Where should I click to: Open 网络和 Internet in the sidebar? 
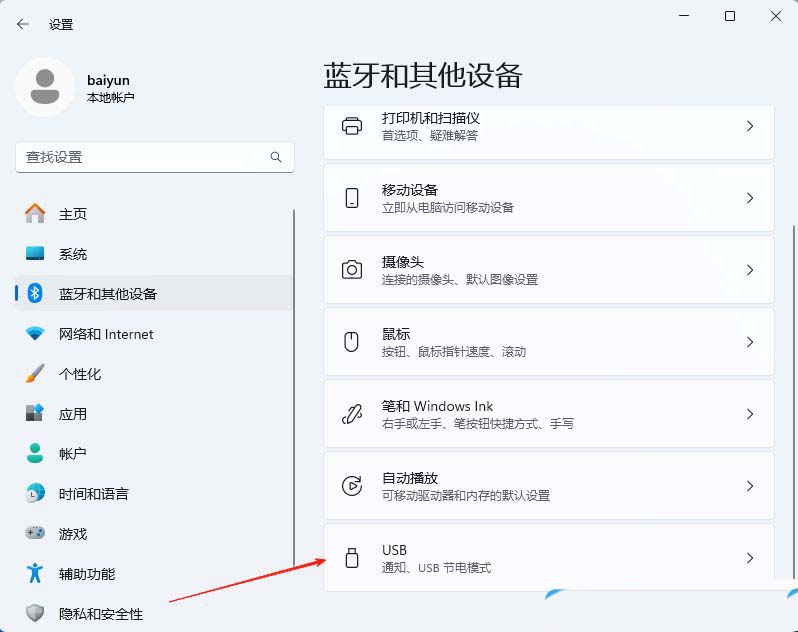106,334
